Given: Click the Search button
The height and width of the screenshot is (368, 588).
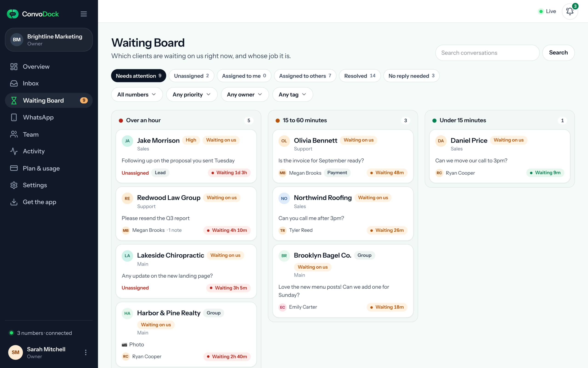Looking at the screenshot, I should tap(558, 53).
